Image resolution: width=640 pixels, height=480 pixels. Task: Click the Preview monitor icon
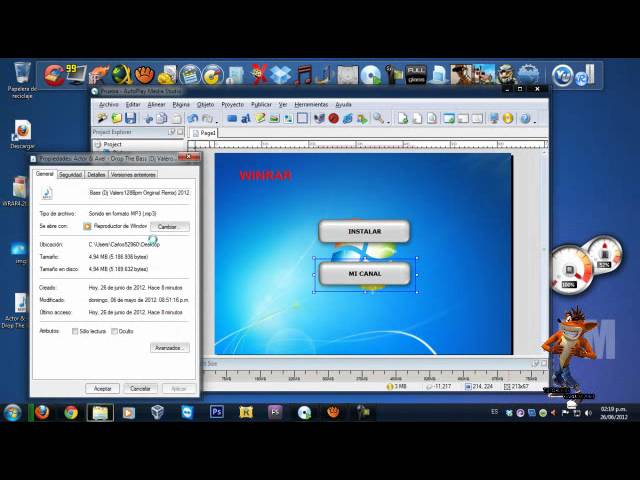[x=494, y=118]
